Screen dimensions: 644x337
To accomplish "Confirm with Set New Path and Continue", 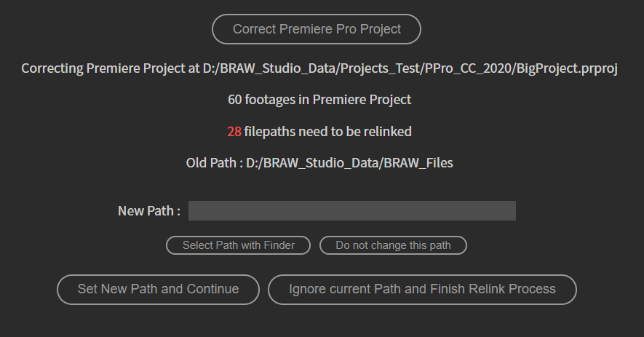I will 158,289.
